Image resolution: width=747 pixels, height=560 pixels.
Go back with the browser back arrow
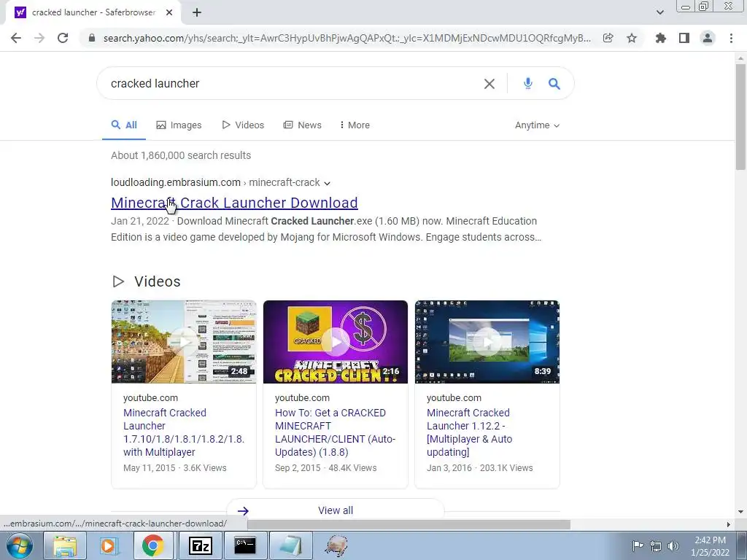(16, 38)
